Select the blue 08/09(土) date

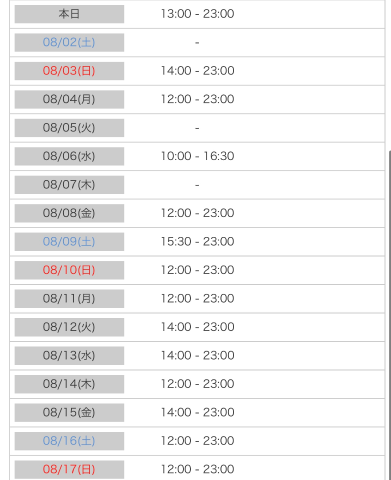point(69,242)
